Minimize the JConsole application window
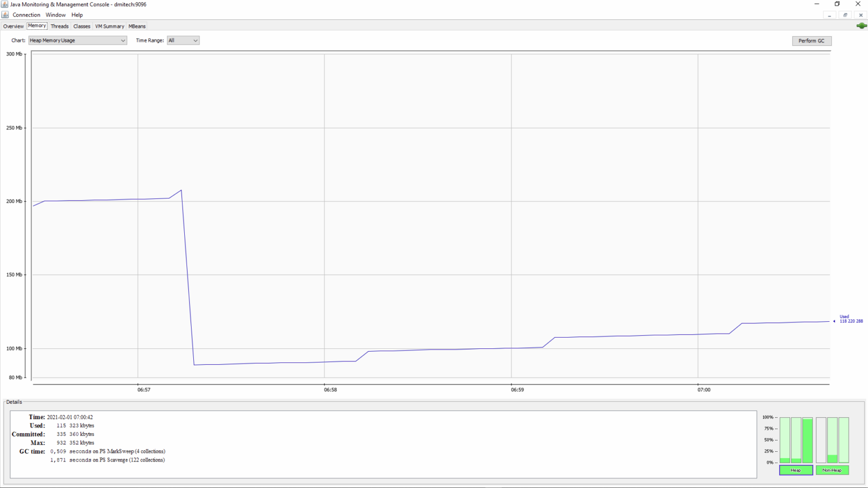 817,4
